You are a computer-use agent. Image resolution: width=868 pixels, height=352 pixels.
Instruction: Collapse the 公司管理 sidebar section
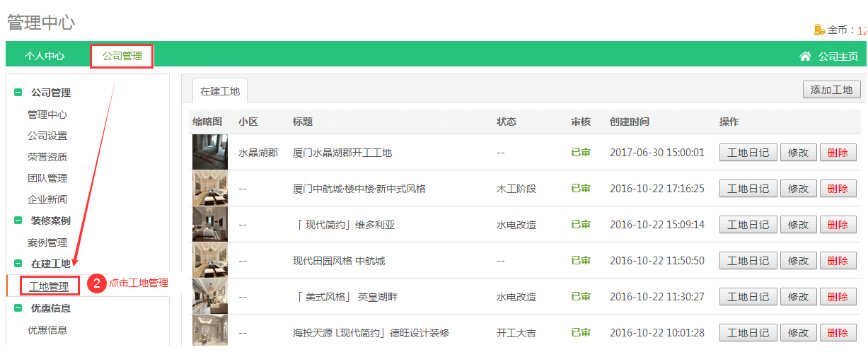(18, 93)
